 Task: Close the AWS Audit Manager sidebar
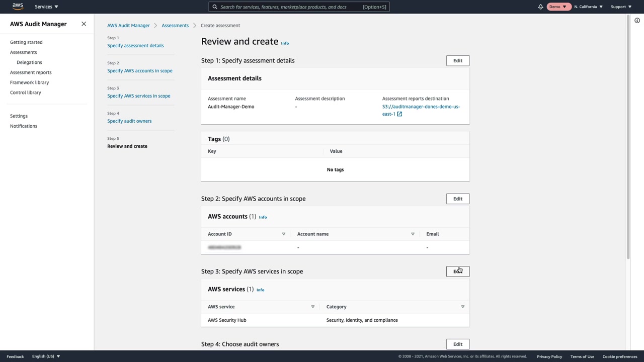point(84,24)
